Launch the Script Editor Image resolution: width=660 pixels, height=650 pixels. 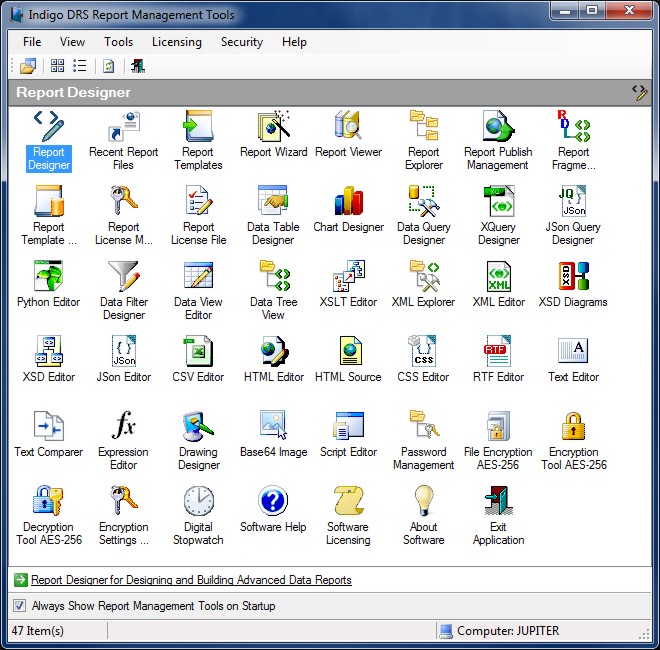coord(348,434)
